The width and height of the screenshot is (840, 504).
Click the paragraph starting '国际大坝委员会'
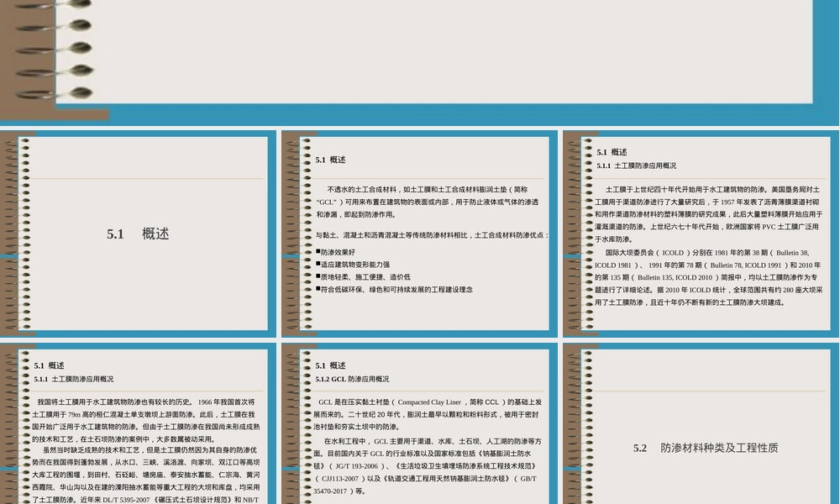coord(708,277)
